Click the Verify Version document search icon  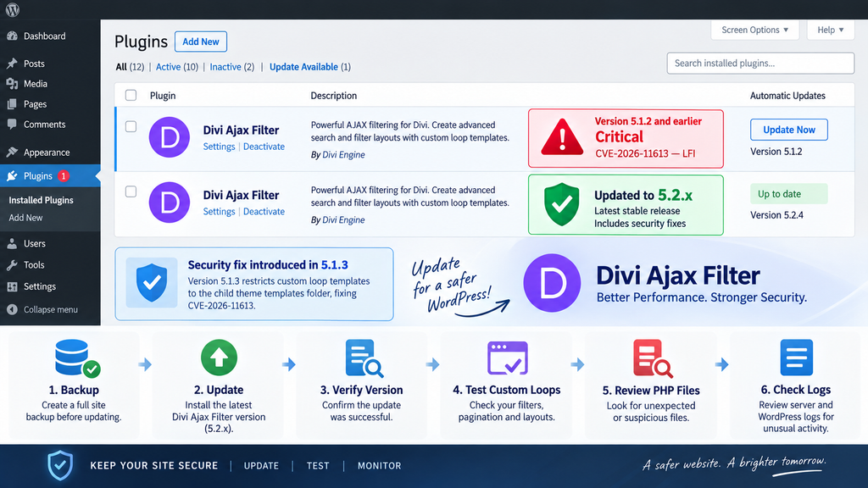pyautogui.click(x=364, y=358)
